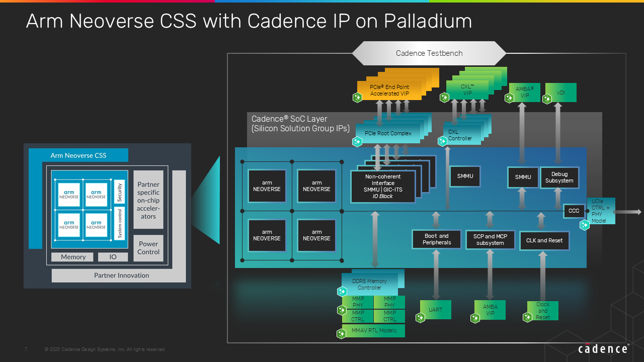Click the teal hexagon icon by CXL Controller
Viewport: 644px width, 362px height.
click(x=442, y=142)
